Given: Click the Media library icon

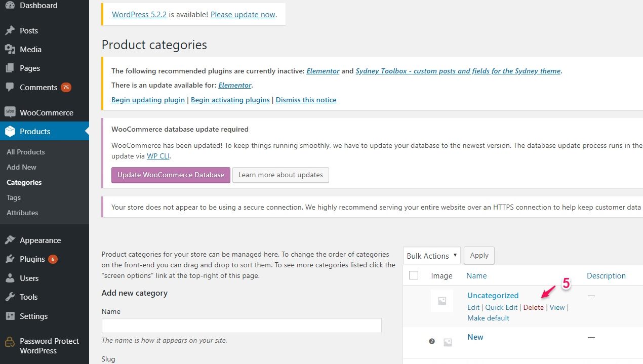Looking at the screenshot, I should click(x=10, y=49).
